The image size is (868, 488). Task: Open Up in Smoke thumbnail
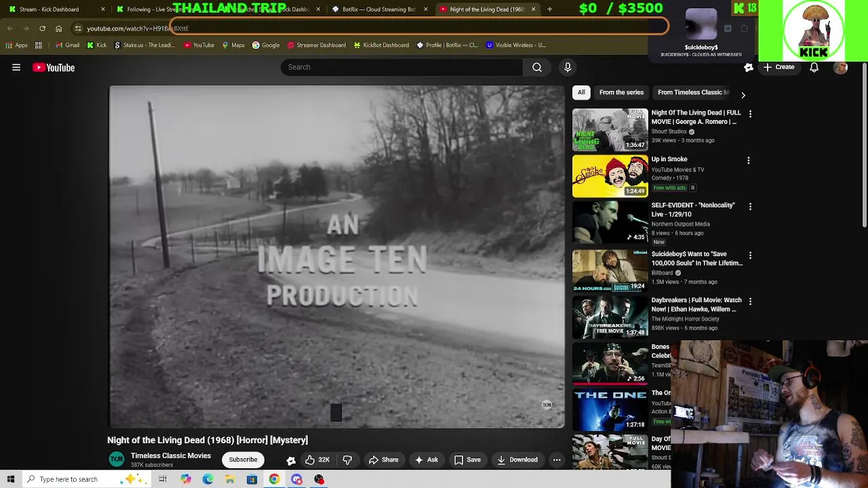pos(610,176)
